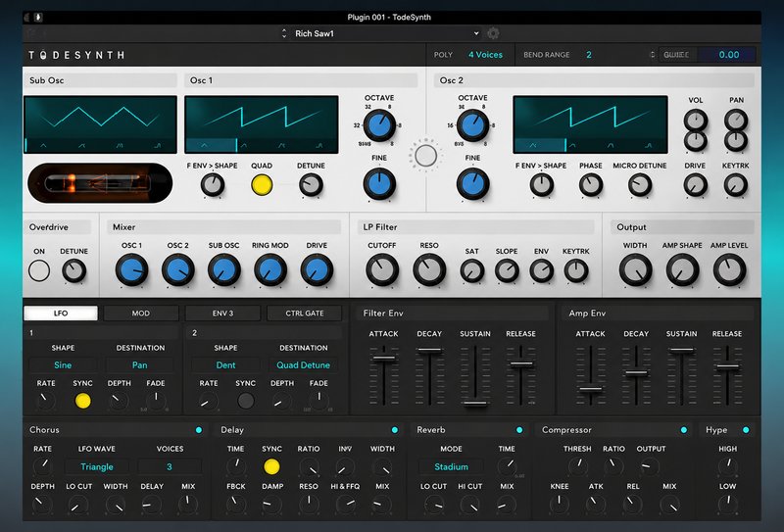The width and height of the screenshot is (784, 532).
Task: Select second waveform icon in Osc 2 display
Action: tap(572, 146)
